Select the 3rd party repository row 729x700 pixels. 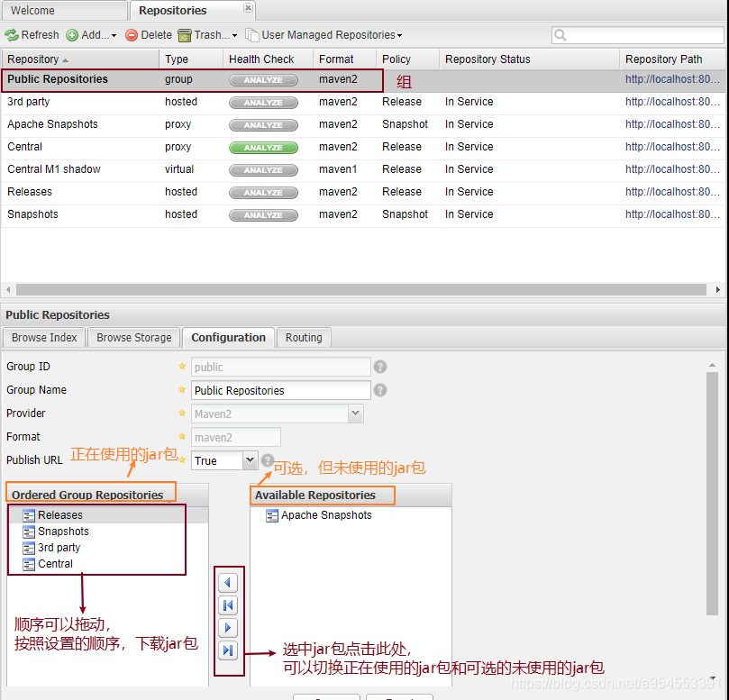click(x=362, y=103)
